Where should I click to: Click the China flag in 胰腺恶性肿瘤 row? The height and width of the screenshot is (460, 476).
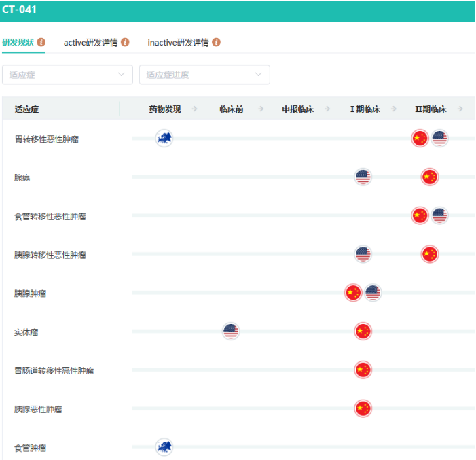click(x=363, y=408)
